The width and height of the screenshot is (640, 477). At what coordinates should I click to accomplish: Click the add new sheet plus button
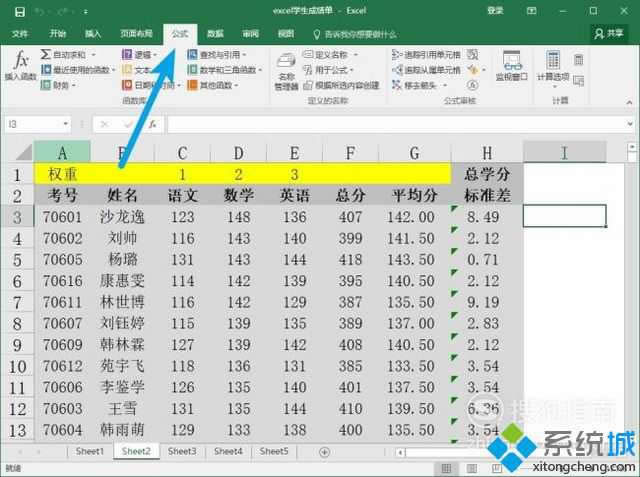click(324, 452)
